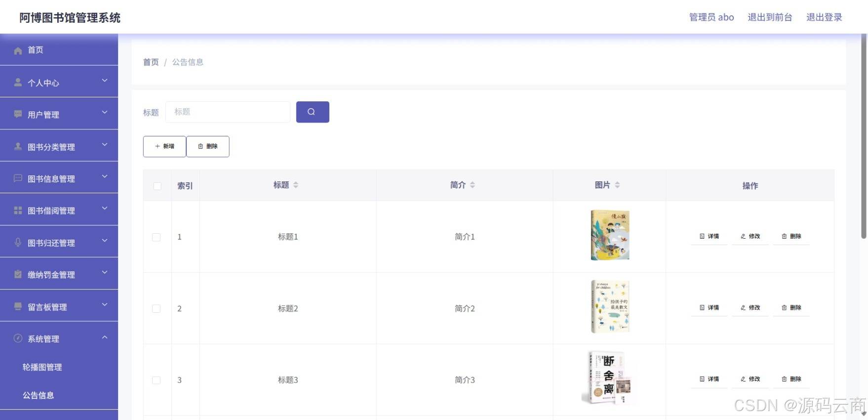868x420 pixels.
Task: Click the magnifier search button
Action: pyautogui.click(x=313, y=112)
